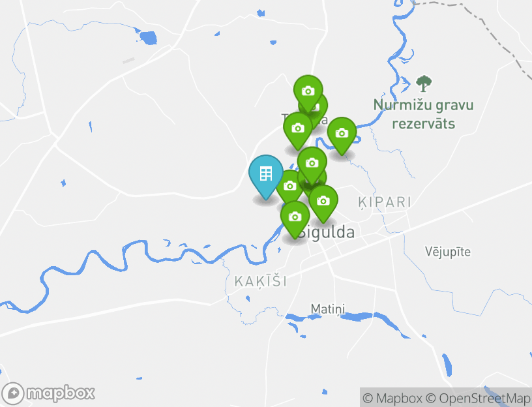The height and width of the screenshot is (407, 532).
Task: Click the Nurmižu gravu rezervāts label
Action: [423, 114]
